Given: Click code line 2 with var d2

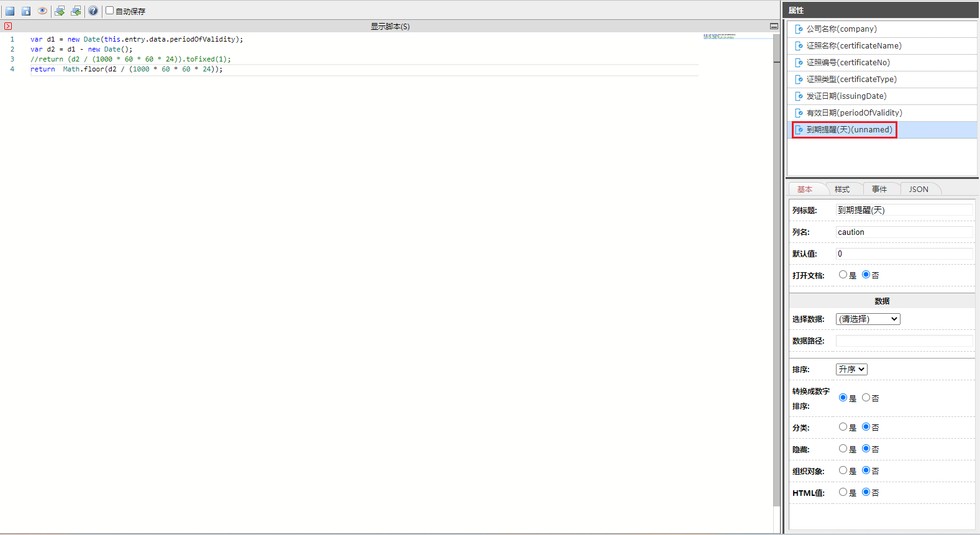Looking at the screenshot, I should [81, 49].
